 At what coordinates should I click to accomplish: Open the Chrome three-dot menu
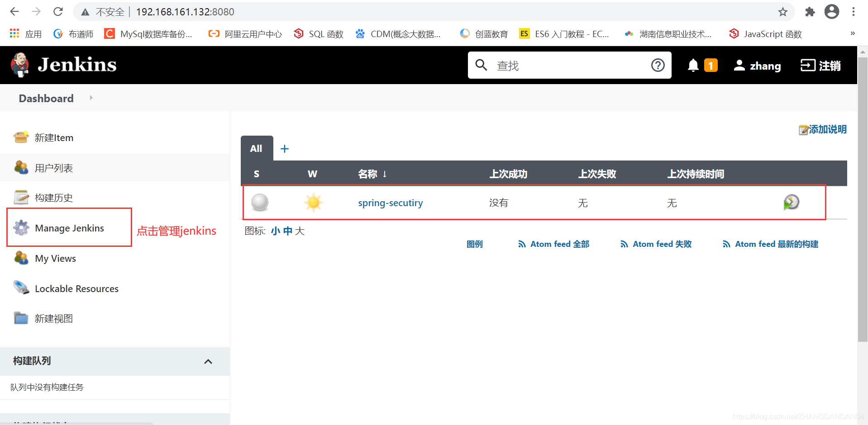(854, 12)
